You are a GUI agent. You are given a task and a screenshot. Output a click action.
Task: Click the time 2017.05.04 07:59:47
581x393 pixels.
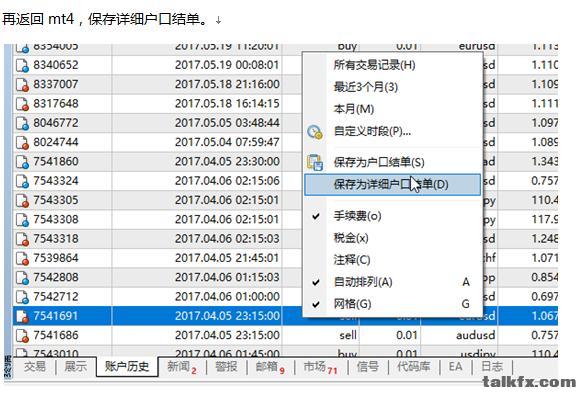227,142
